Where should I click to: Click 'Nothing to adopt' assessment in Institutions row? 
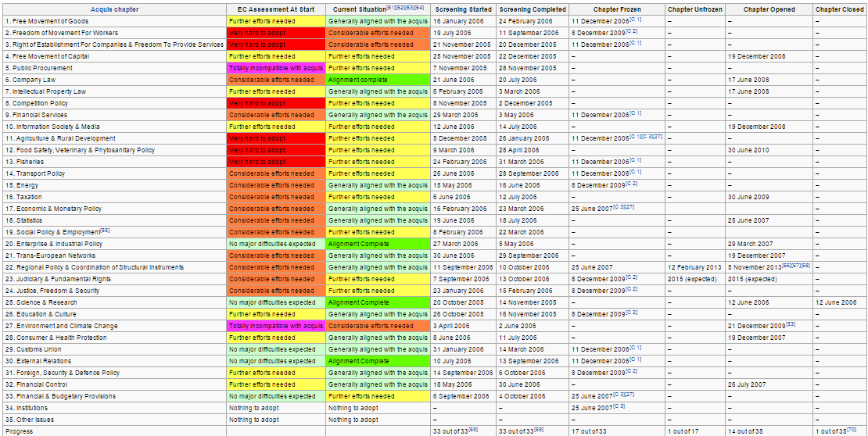[275, 408]
